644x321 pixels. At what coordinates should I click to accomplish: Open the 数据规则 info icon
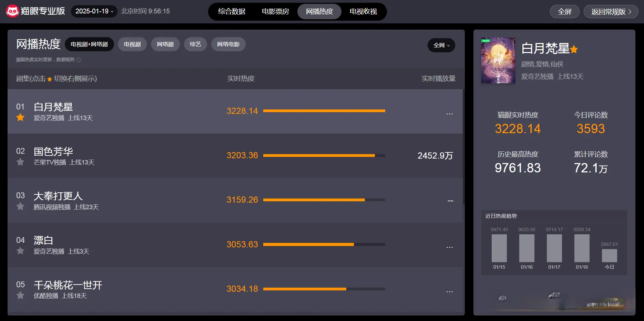coord(79,60)
